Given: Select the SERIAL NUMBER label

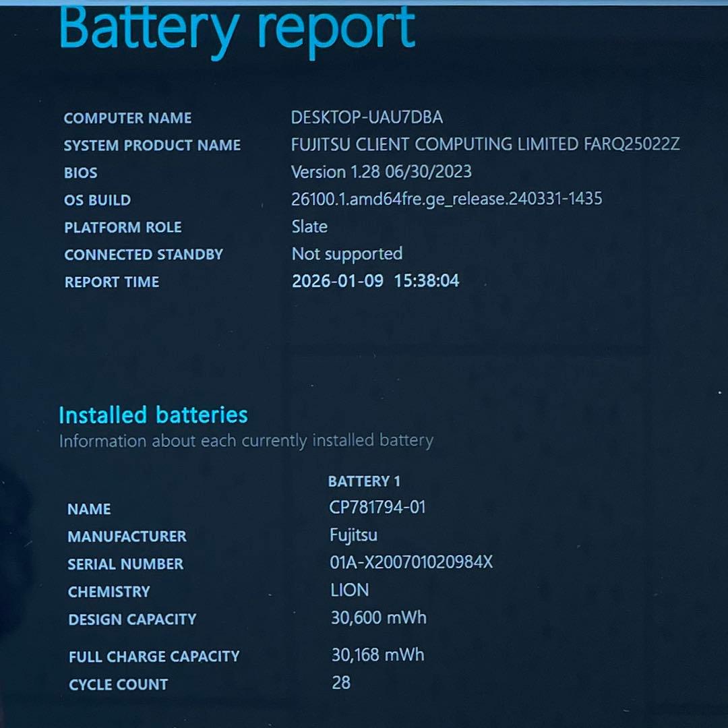Looking at the screenshot, I should (x=126, y=564).
